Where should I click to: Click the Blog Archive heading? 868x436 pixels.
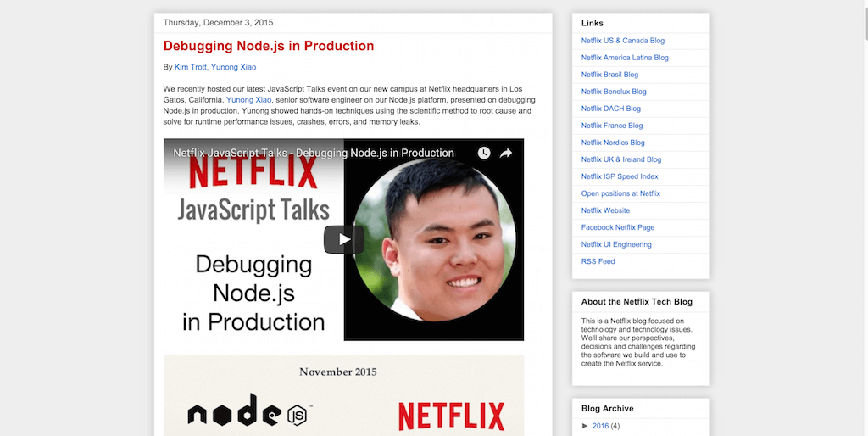click(607, 409)
